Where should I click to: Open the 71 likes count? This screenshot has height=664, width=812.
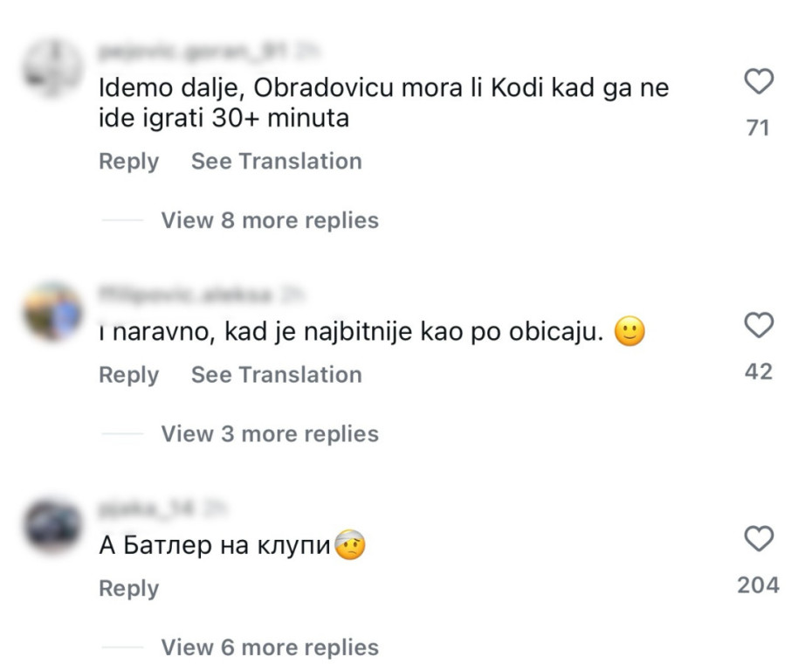click(x=758, y=128)
